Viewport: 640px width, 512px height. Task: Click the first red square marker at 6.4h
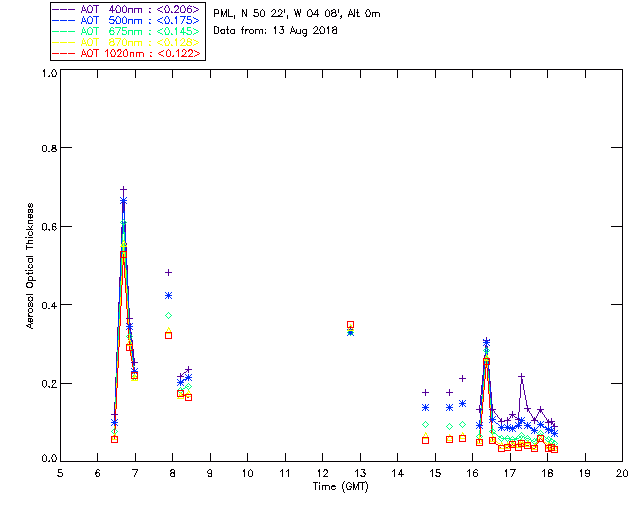pyautogui.click(x=114, y=439)
